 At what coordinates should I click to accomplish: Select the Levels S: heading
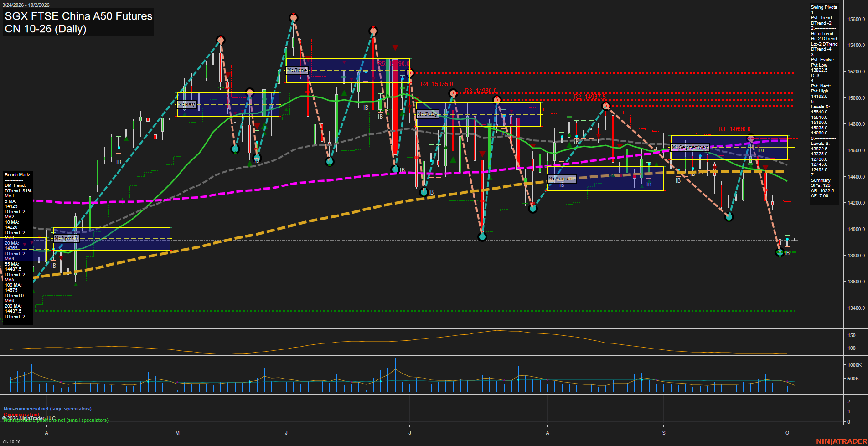tap(820, 144)
